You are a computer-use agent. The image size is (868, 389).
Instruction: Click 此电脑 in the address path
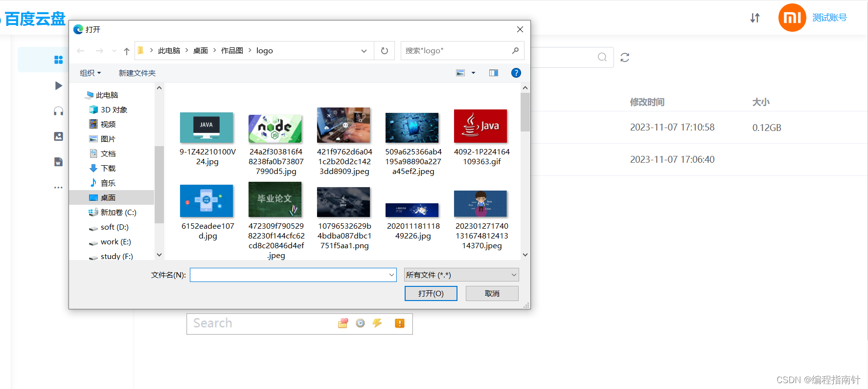[169, 51]
